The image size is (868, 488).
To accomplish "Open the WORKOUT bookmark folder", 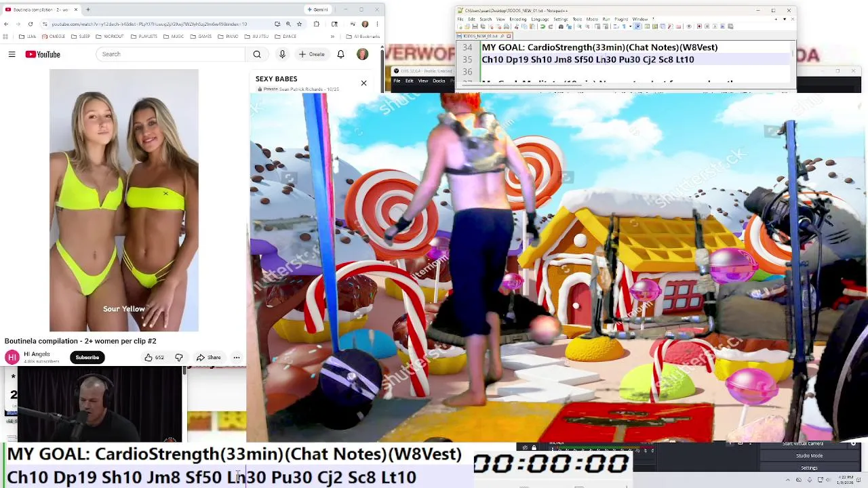I will (111, 37).
